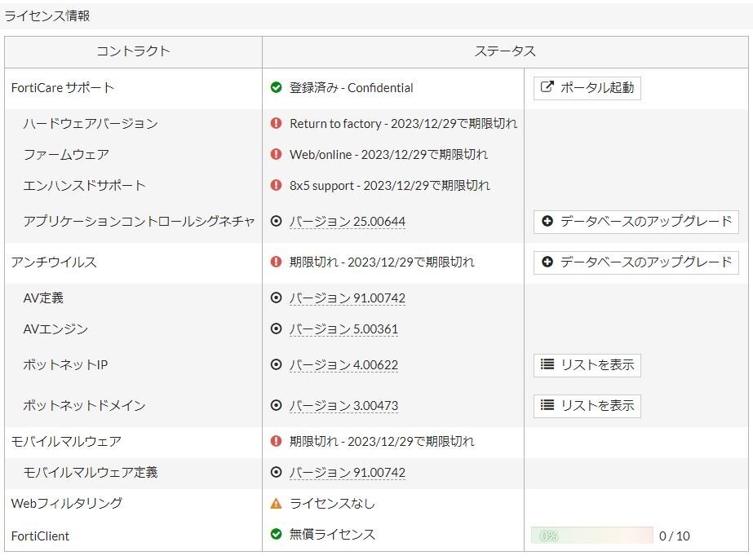Click the green check icon beside 登録済み - Confidential
This screenshot has height=560, width=753.
(277, 88)
